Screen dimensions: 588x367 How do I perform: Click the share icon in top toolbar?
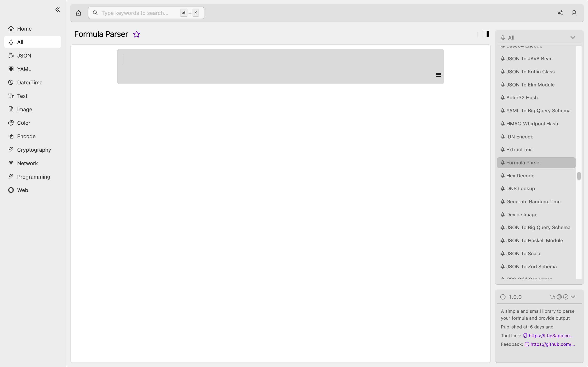(560, 13)
